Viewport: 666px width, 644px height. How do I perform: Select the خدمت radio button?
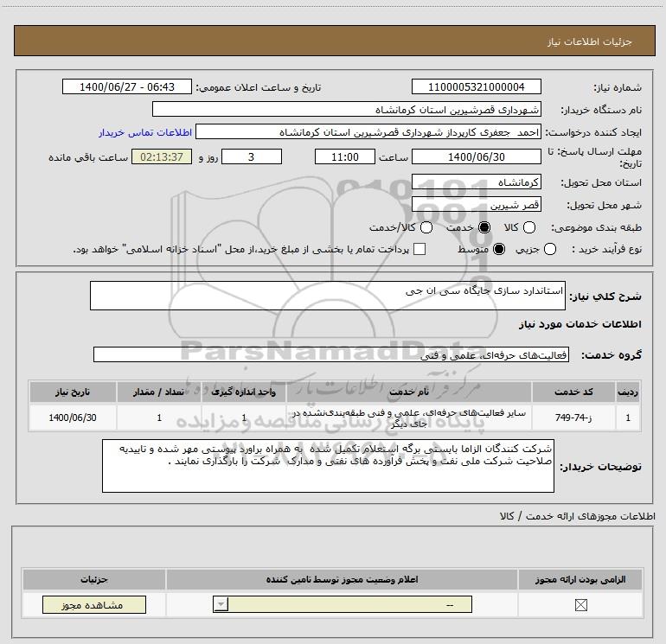[483, 227]
